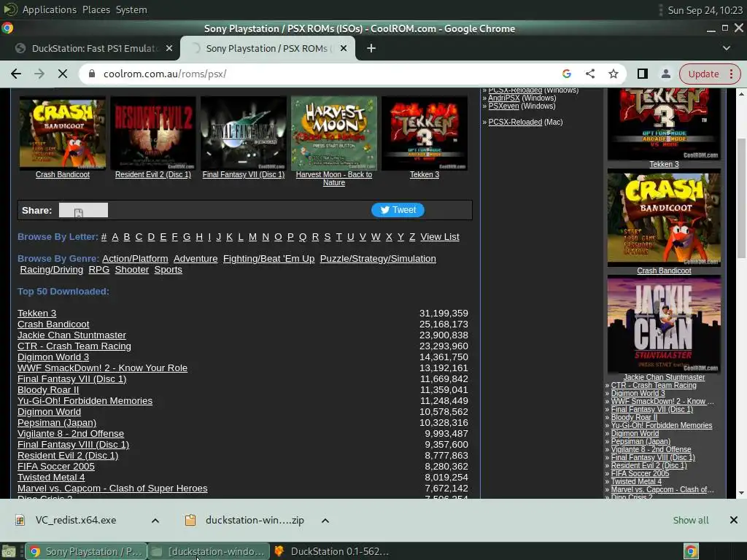Select the Sony Playstation / PSX ROMs tab
The image size is (747, 560).
click(267, 48)
